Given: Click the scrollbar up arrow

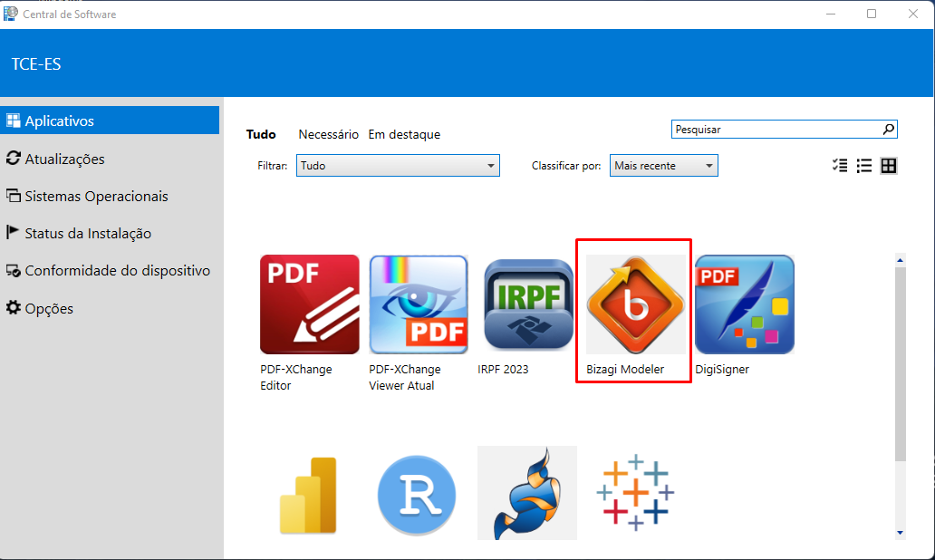Looking at the screenshot, I should click(x=901, y=260).
